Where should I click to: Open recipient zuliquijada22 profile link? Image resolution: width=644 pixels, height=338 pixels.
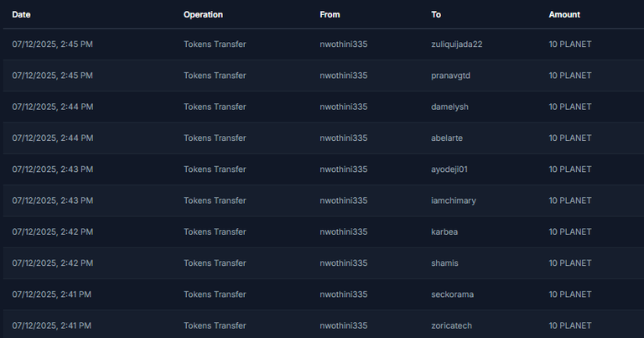(x=456, y=44)
